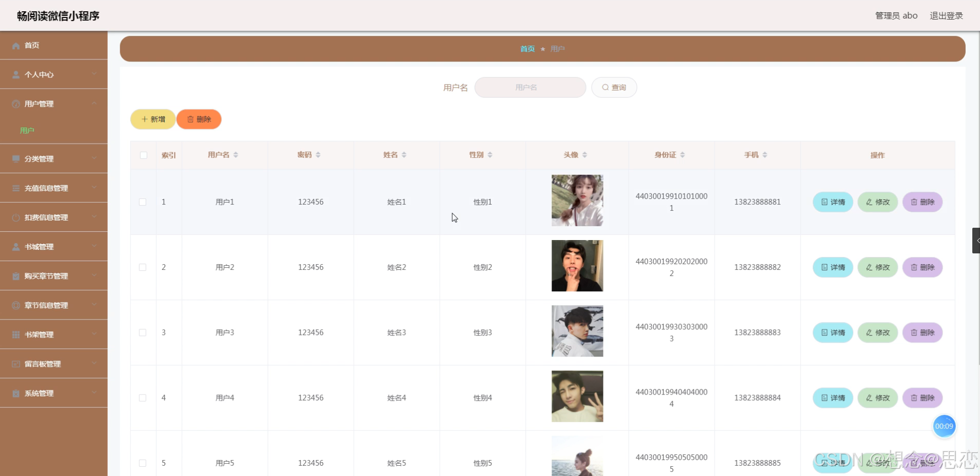Click 退出登录 in the top bar

click(946, 16)
